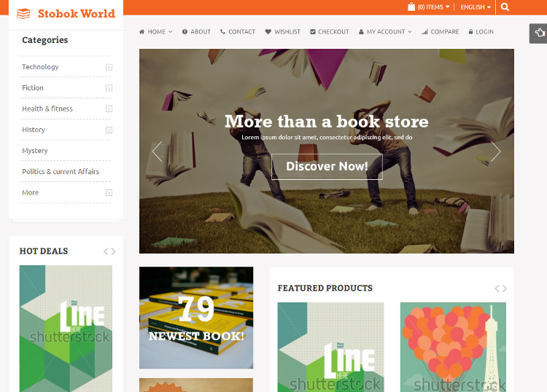Show previous Featured Products item

497,288
